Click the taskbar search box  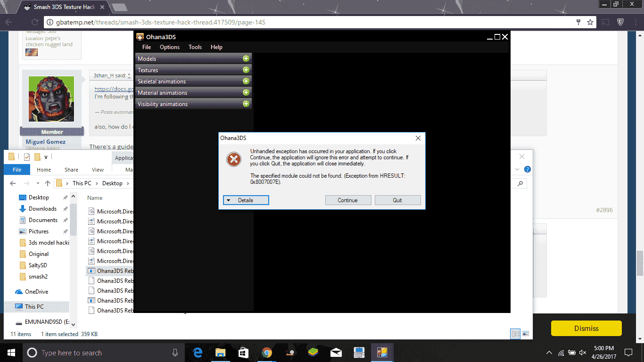(x=104, y=353)
